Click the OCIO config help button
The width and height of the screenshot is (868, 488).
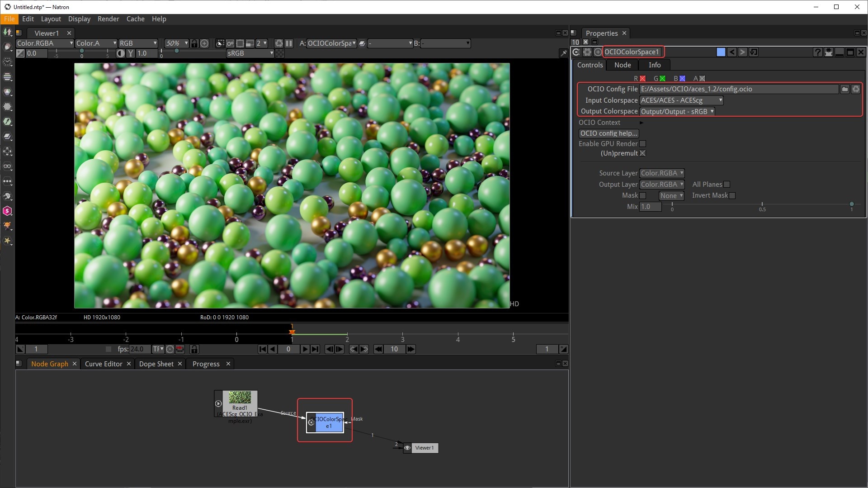(x=609, y=133)
